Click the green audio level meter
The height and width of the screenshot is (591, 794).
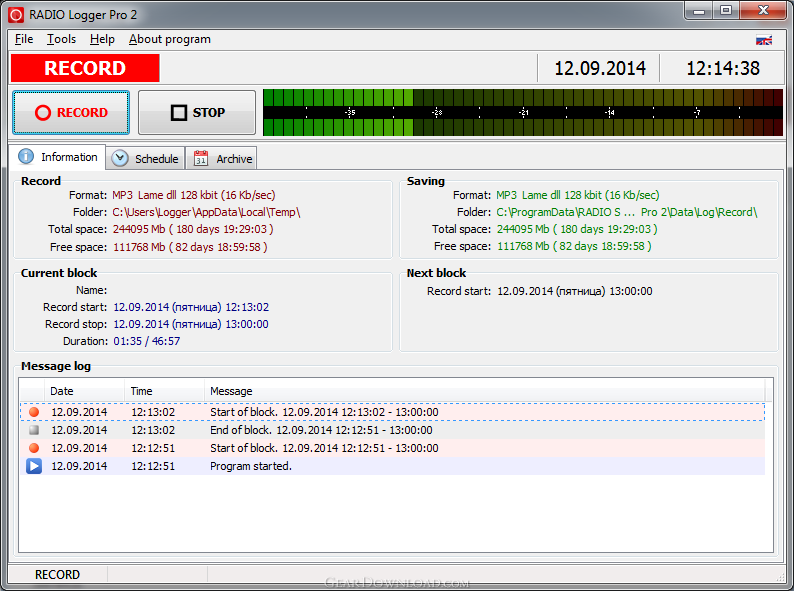click(523, 112)
